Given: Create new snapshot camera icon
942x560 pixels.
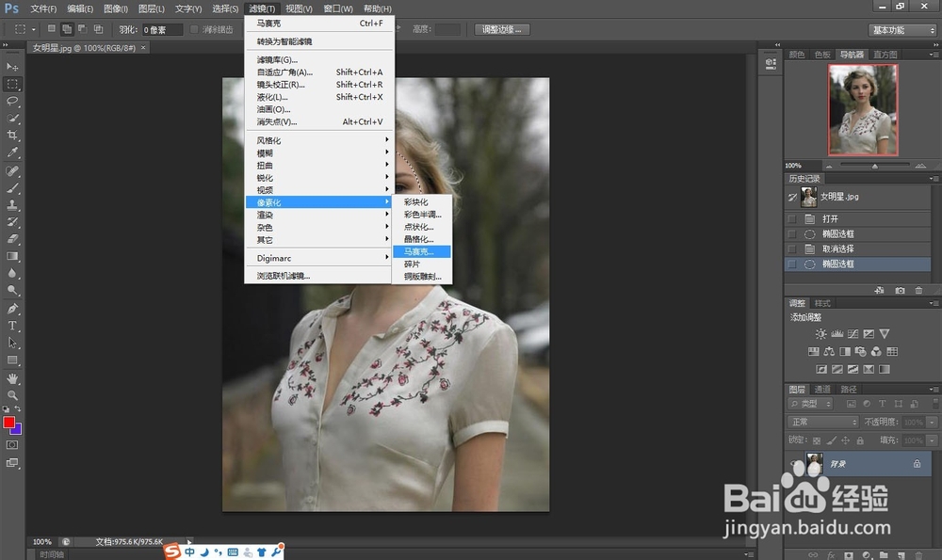Looking at the screenshot, I should (900, 291).
